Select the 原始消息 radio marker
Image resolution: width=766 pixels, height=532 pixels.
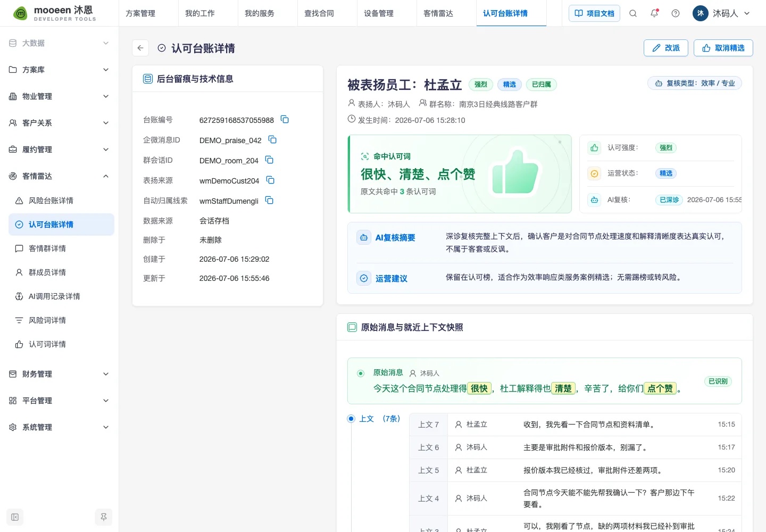(x=361, y=373)
